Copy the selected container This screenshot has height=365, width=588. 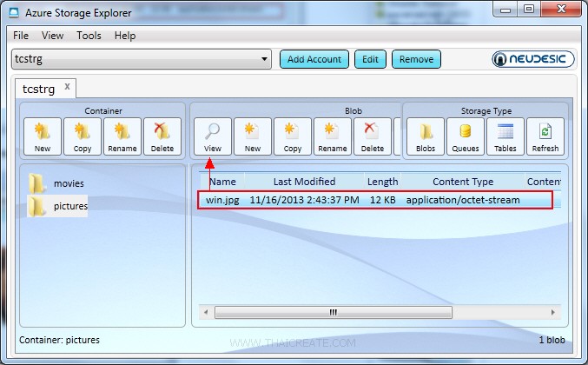[83, 136]
